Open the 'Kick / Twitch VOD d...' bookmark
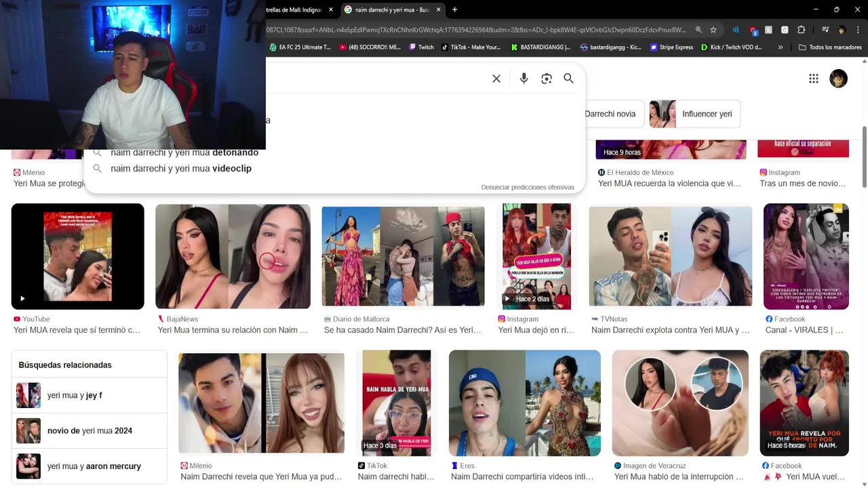This screenshot has width=868, height=488. [x=732, y=47]
